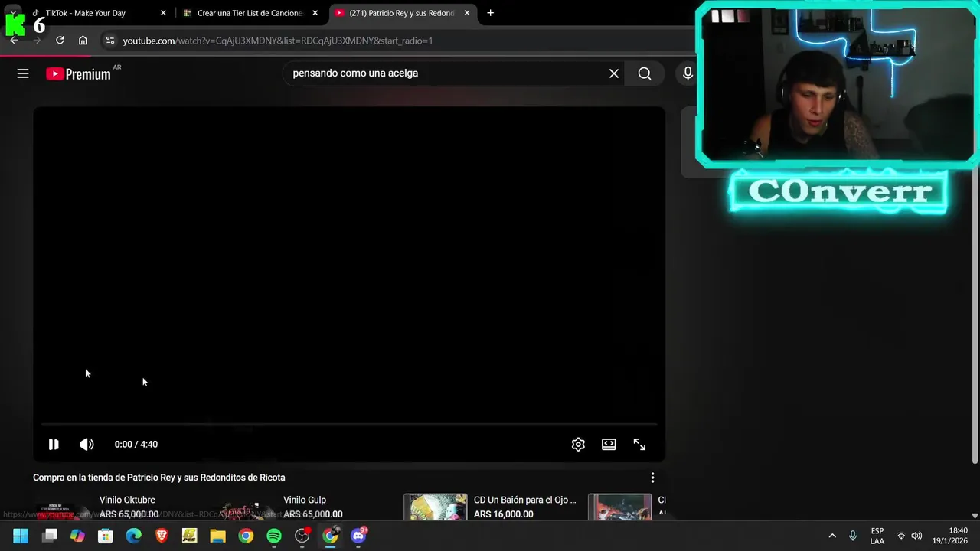Select the Patricio Rey YouTube tab

click(x=402, y=13)
